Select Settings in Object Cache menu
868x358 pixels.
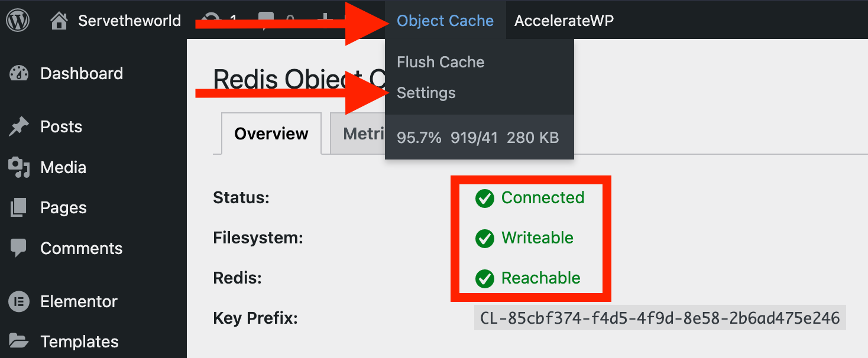coord(426,93)
